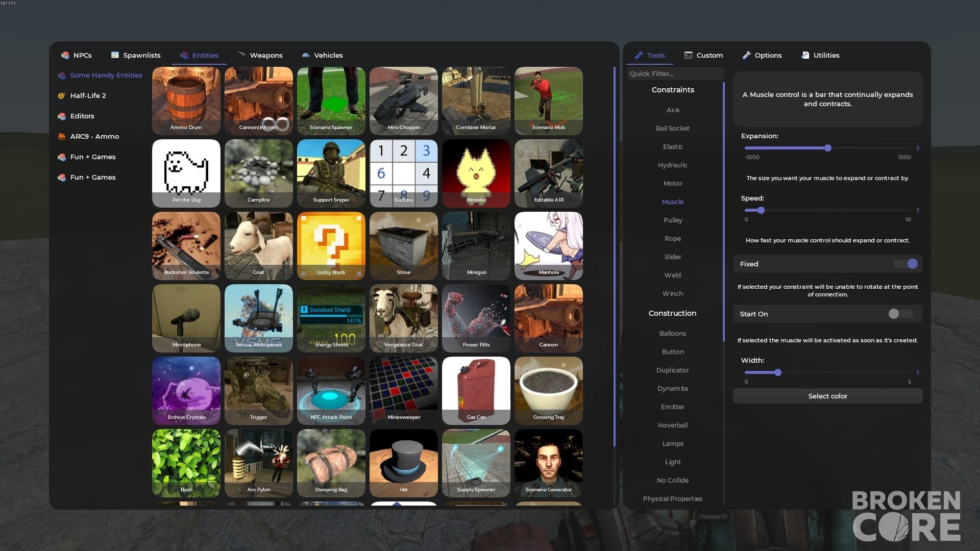The image size is (980, 551).
Task: Open the ARC9 - Ammo category
Action: 88,136
